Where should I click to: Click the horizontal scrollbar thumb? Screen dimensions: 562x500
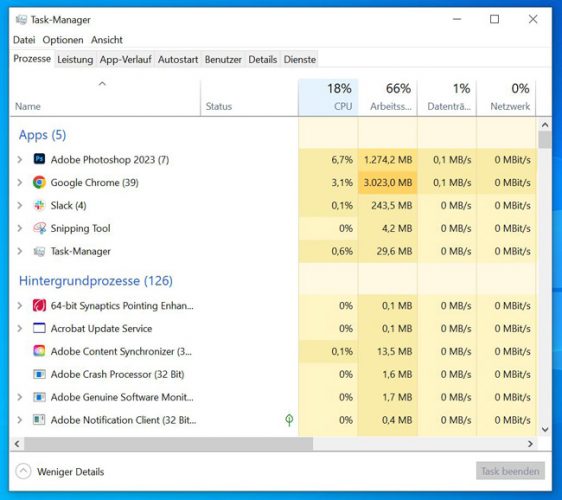tap(168, 444)
